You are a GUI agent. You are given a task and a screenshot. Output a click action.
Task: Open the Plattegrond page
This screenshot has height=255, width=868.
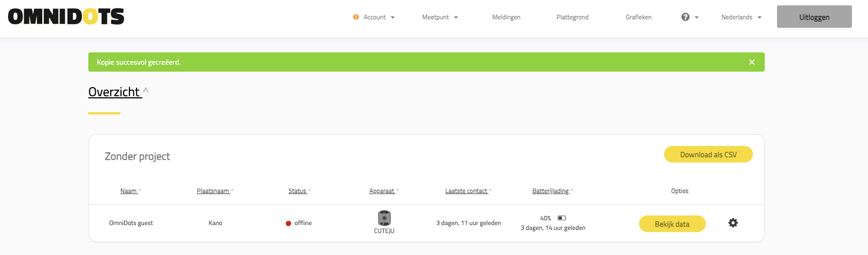[x=572, y=17]
